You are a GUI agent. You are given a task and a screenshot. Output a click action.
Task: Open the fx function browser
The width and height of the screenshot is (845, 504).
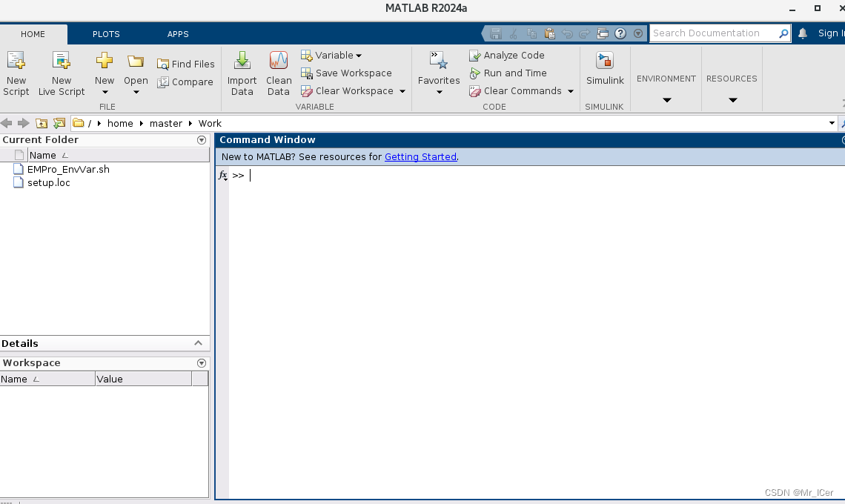[x=222, y=175]
